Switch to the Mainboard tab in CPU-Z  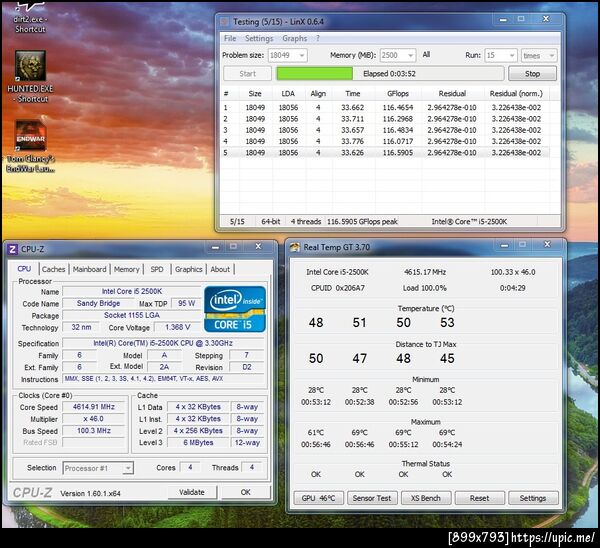pos(90,269)
